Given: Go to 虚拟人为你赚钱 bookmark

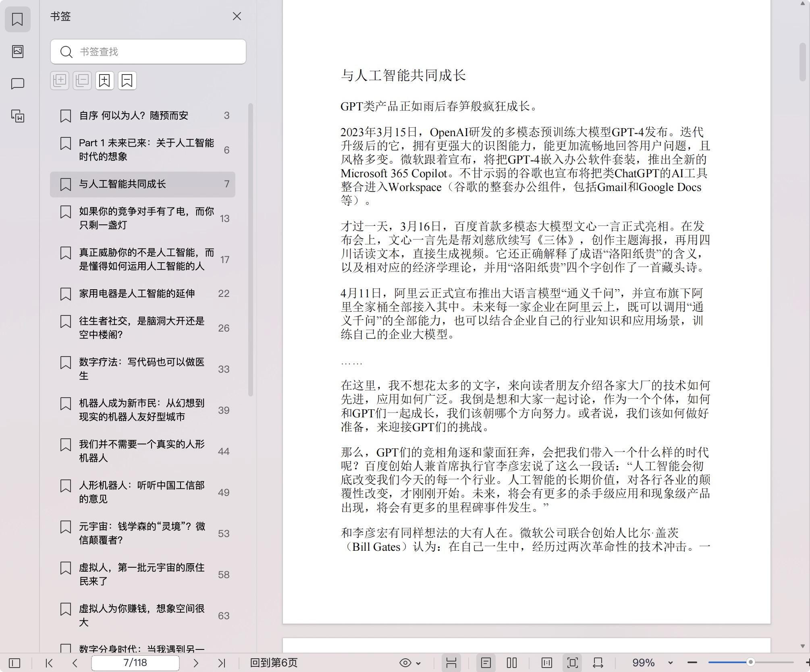Looking at the screenshot, I should coord(143,616).
